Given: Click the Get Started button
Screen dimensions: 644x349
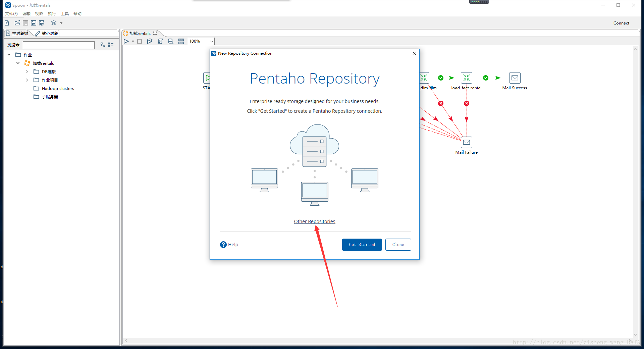Looking at the screenshot, I should click(x=362, y=245).
